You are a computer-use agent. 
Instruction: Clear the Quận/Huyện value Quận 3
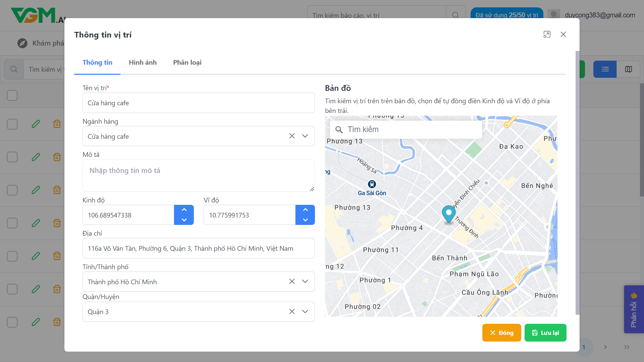coord(292,312)
